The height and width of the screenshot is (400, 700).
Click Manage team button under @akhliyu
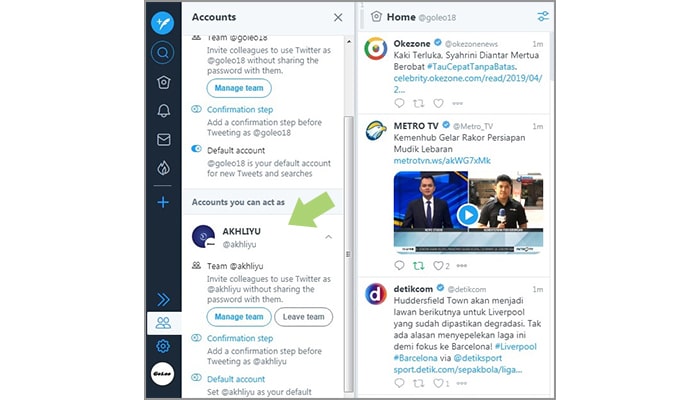point(240,317)
